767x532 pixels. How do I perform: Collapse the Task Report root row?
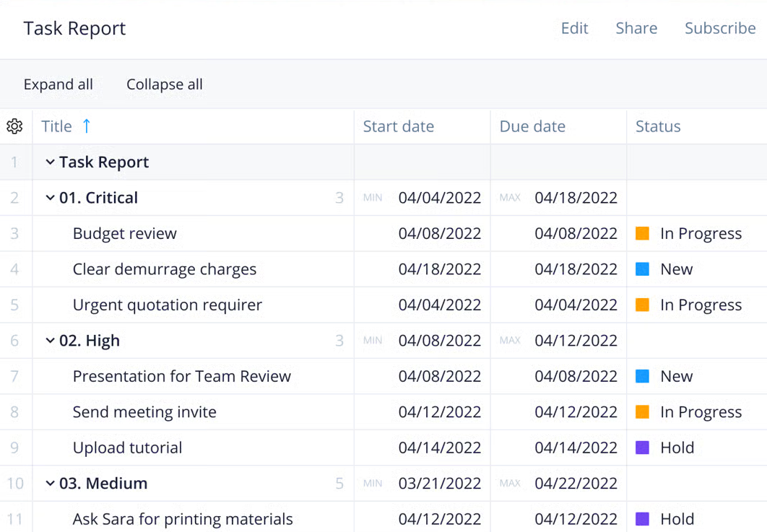click(x=49, y=162)
